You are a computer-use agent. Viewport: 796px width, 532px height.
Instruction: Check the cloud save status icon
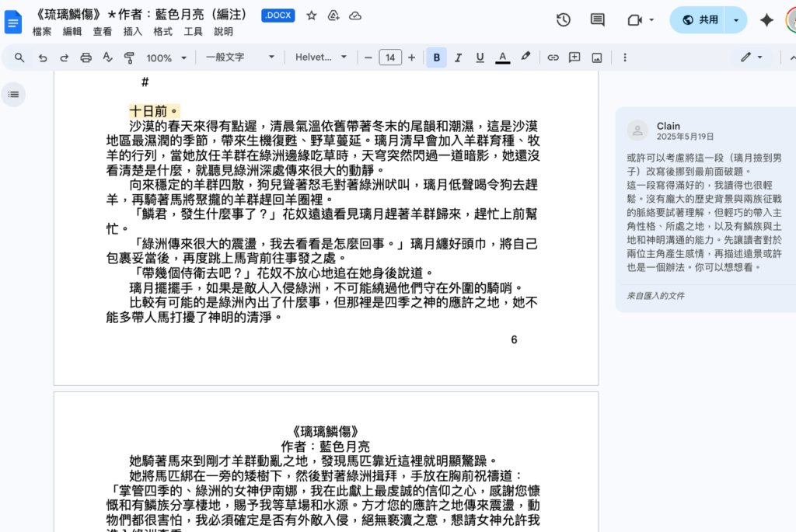(x=355, y=16)
